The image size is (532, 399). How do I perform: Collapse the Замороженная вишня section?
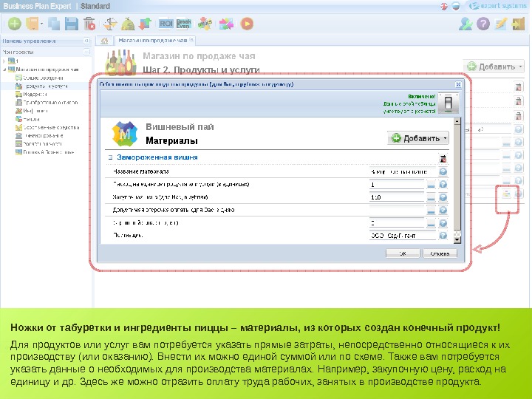110,157
